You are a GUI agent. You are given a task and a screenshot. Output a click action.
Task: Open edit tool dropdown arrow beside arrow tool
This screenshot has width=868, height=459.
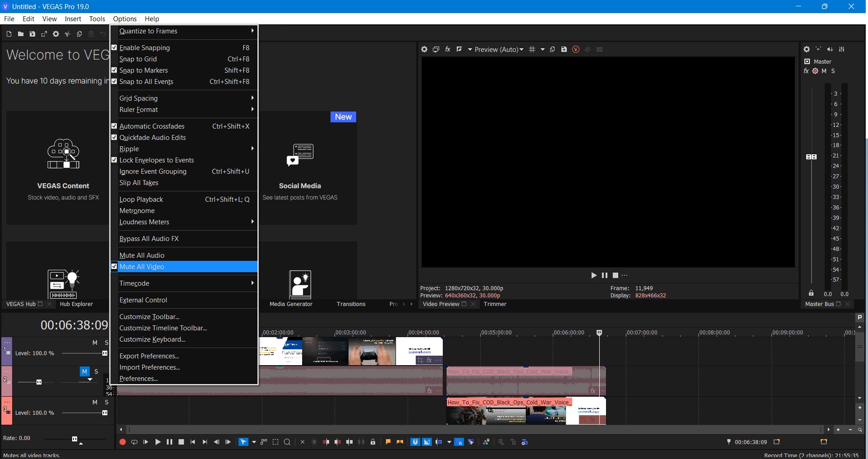[254, 442]
